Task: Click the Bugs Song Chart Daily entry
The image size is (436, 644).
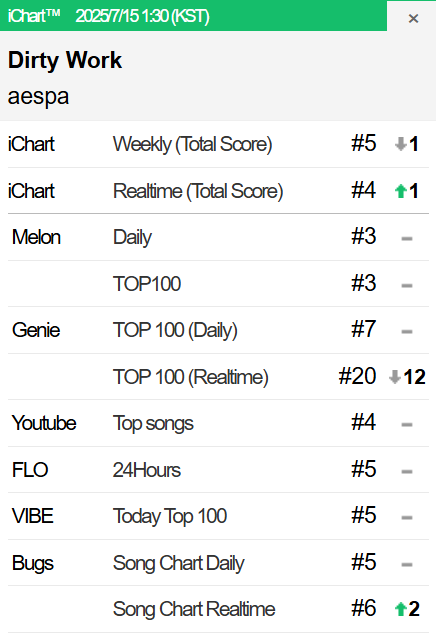Action: click(218, 563)
